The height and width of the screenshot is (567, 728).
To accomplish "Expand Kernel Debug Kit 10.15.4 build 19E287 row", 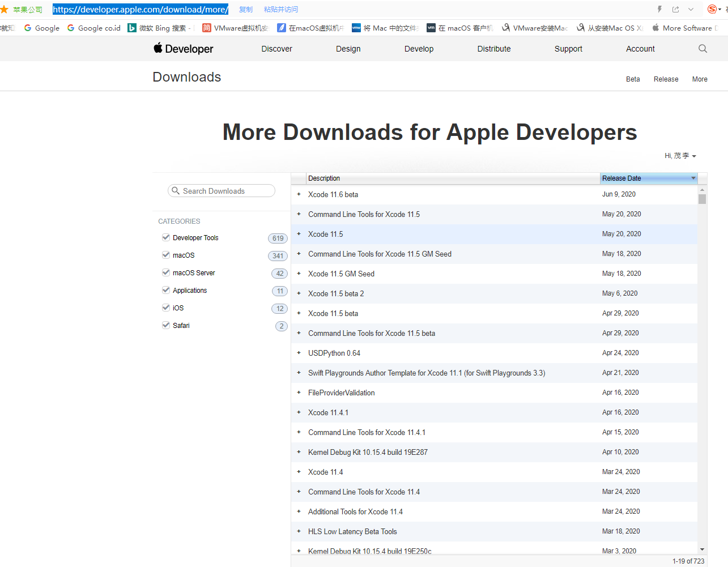I will [x=299, y=452].
